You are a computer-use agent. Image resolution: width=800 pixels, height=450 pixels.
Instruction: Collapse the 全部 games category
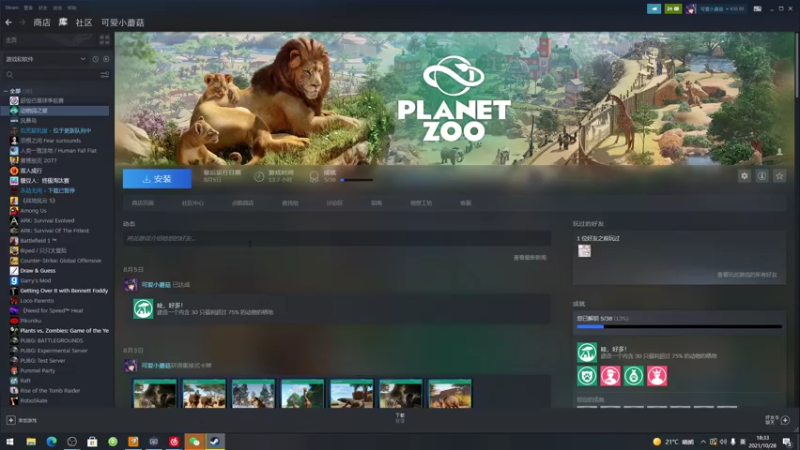6,91
